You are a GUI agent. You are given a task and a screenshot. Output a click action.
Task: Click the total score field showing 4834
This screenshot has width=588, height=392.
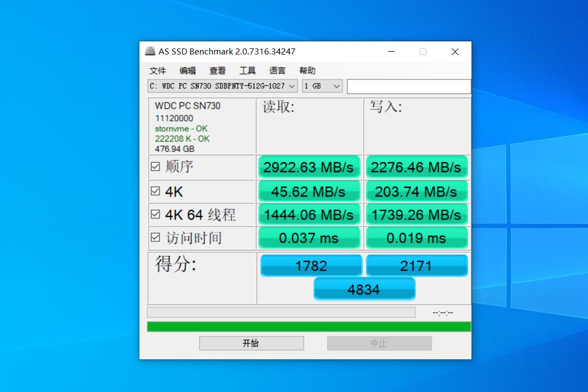pyautogui.click(x=364, y=289)
